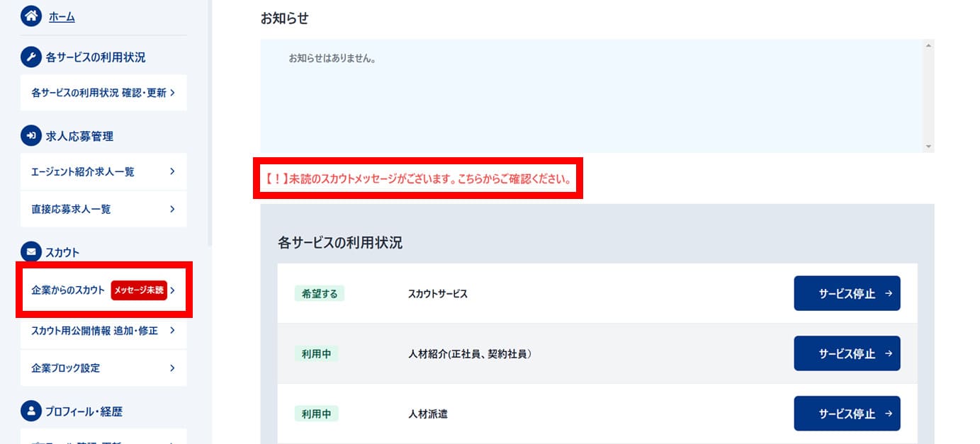Click the unread scout message red notice

click(x=418, y=178)
